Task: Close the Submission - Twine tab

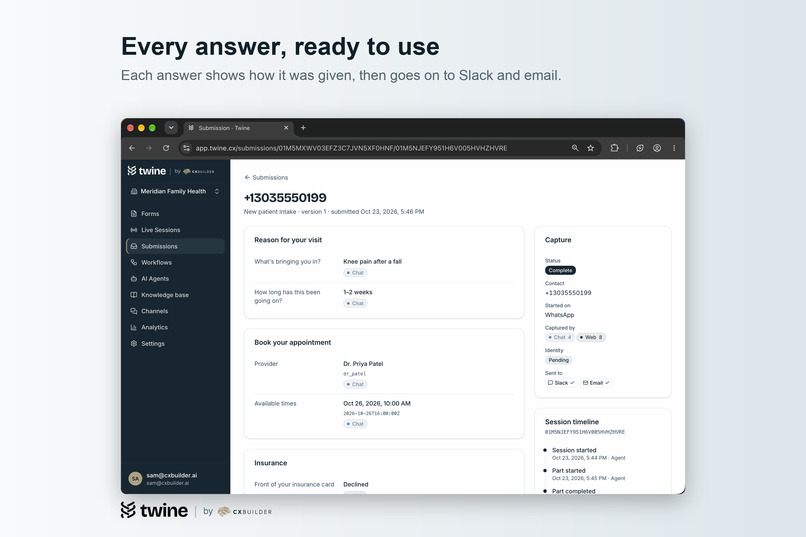Action: pos(286,128)
